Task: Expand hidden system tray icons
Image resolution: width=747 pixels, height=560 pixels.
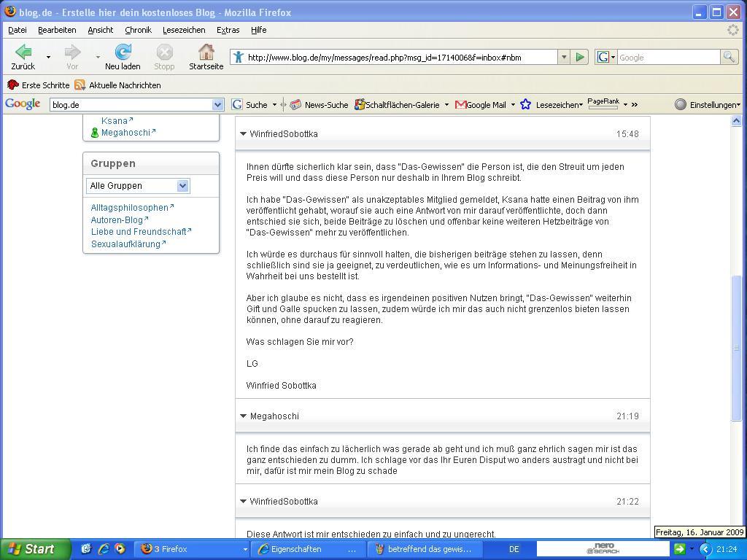Action: tap(705, 549)
